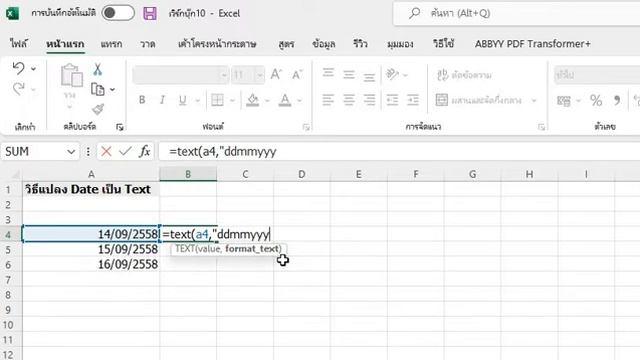This screenshot has height=360, width=640.
Task: Click the Cut scissors icon
Action: coord(97,69)
